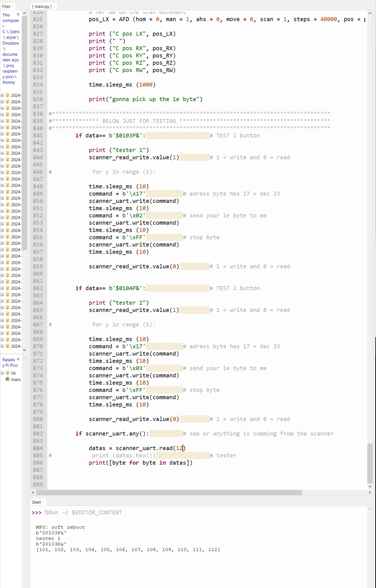376x588 pixels.
Task: Expand the lib folder on the Pico
Action: pos(2,373)
